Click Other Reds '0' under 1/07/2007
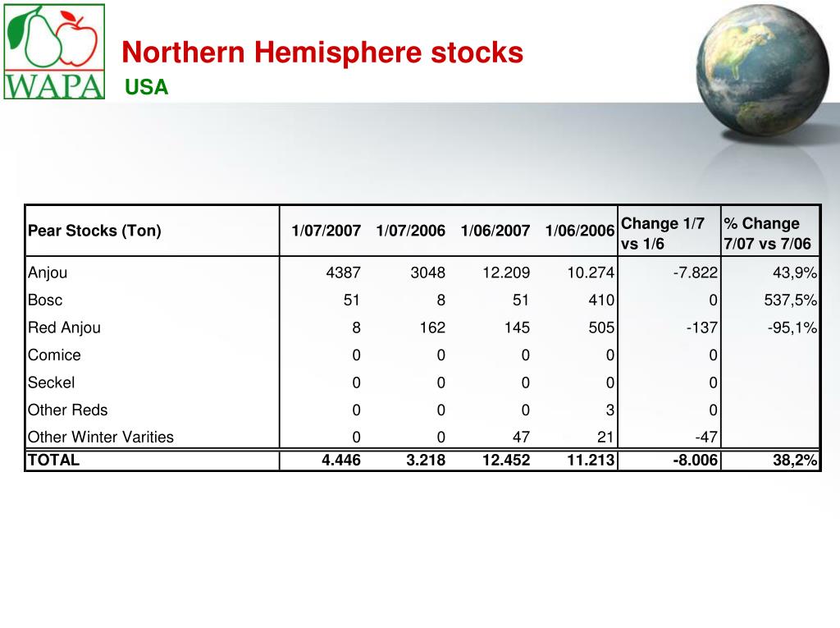 [356, 410]
